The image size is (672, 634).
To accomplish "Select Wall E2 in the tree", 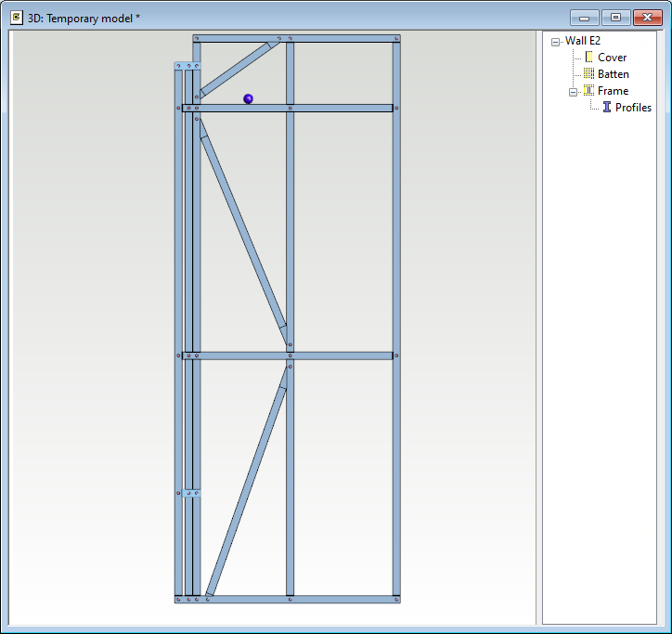I will pyautogui.click(x=583, y=41).
